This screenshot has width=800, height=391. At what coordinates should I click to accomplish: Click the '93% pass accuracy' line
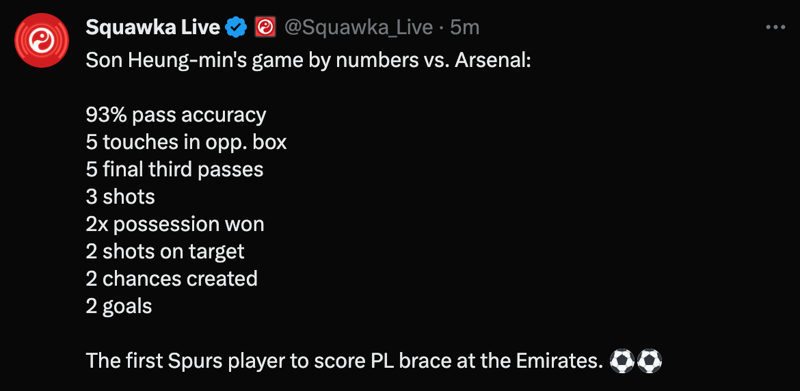176,115
